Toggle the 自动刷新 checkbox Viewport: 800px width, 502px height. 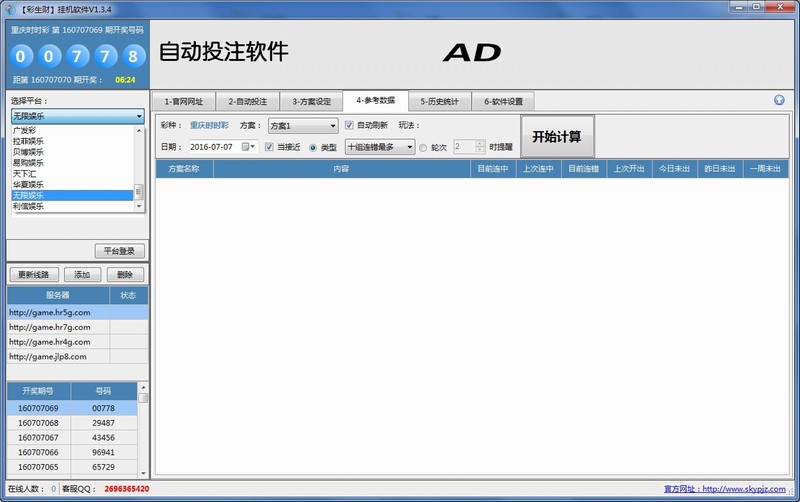point(349,126)
